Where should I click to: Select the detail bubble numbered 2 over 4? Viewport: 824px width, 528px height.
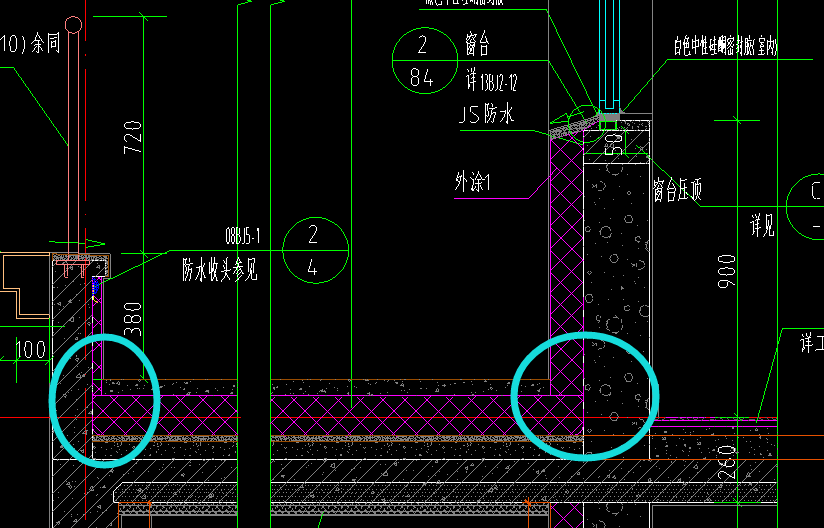[x=315, y=251]
